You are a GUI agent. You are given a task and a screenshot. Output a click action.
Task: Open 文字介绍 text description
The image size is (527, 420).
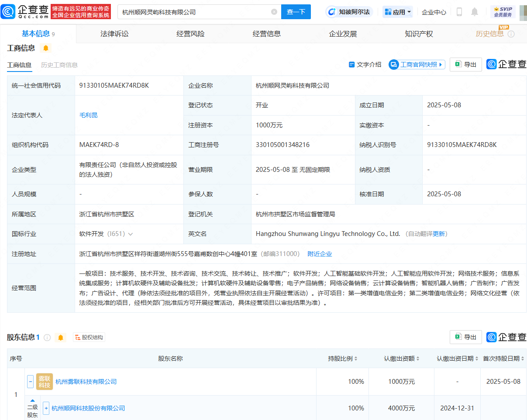click(365, 65)
